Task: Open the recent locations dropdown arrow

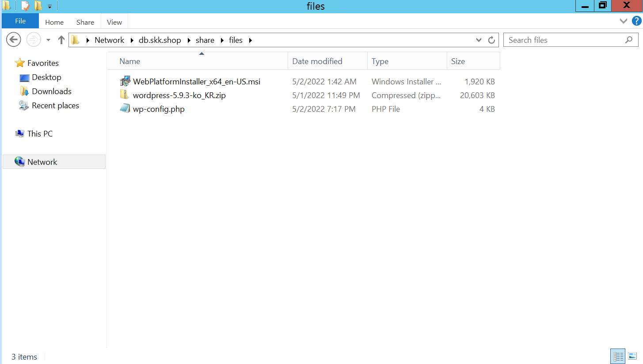Action: pos(49,40)
